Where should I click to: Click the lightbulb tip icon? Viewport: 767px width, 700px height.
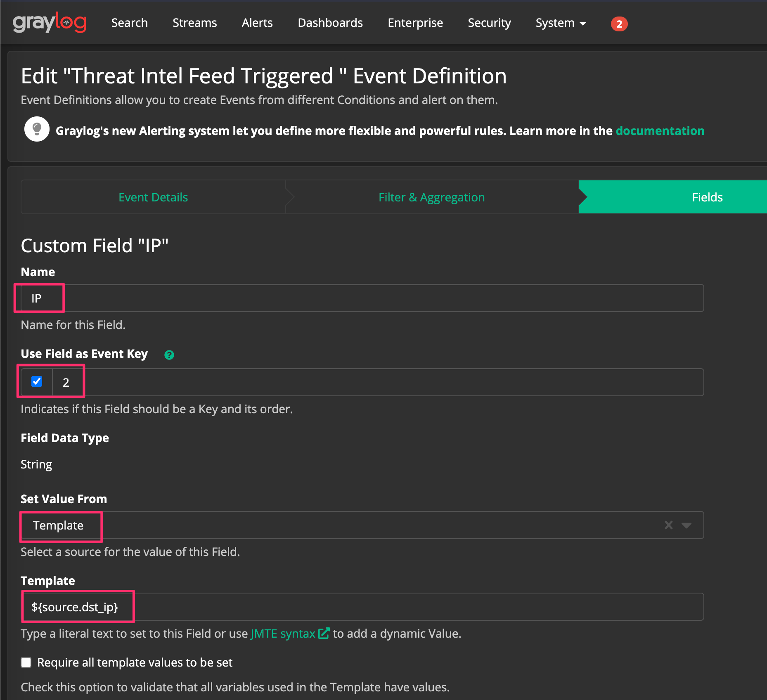[x=37, y=129]
